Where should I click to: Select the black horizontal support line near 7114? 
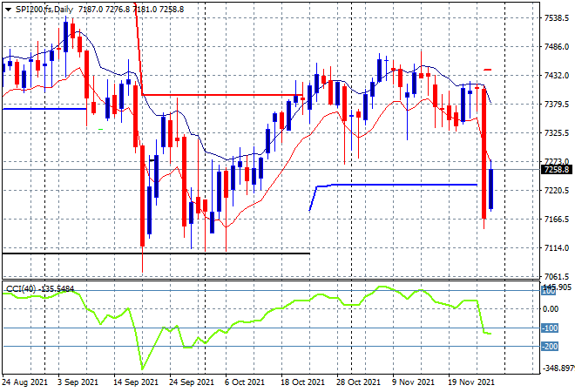point(156,253)
